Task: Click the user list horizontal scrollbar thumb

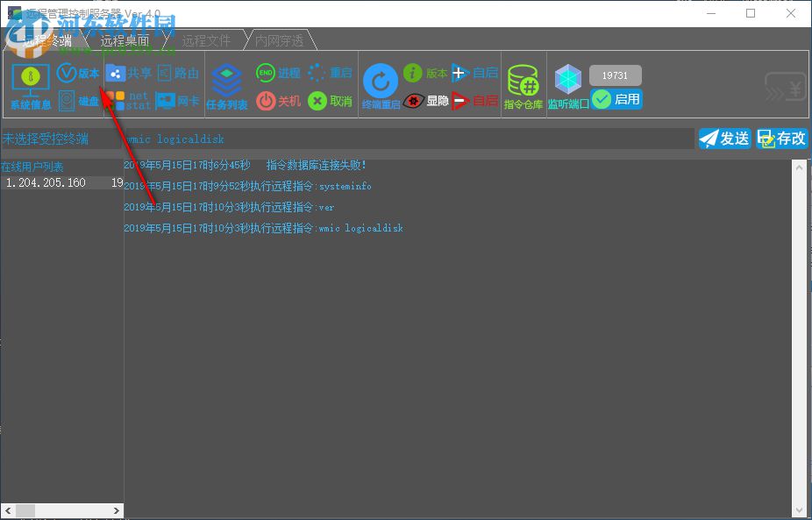Action: click(25, 510)
